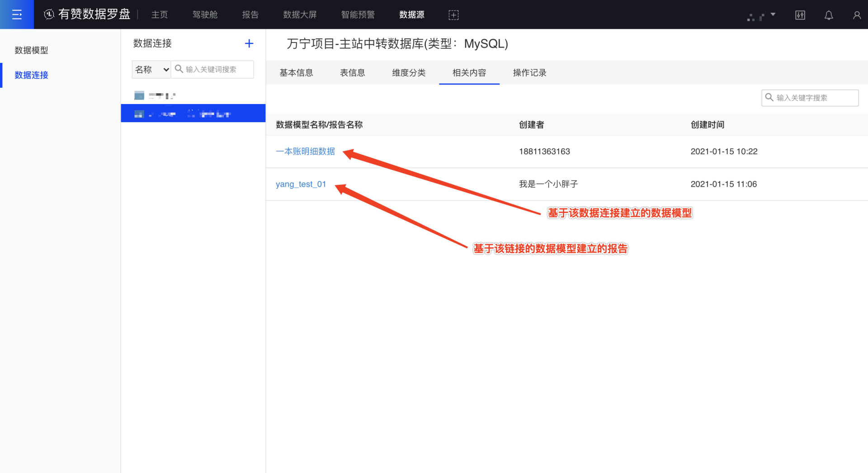
Task: Open the yang_test_01 report link
Action: (x=301, y=184)
